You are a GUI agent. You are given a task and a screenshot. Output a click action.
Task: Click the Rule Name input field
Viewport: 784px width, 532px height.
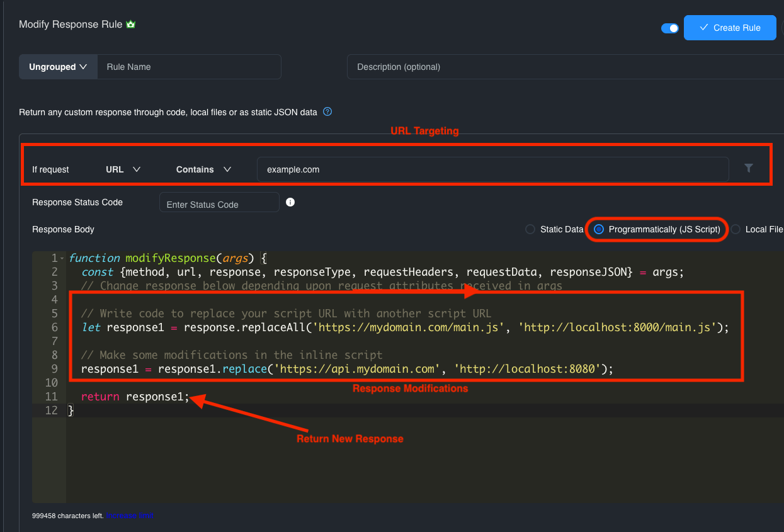tap(189, 66)
